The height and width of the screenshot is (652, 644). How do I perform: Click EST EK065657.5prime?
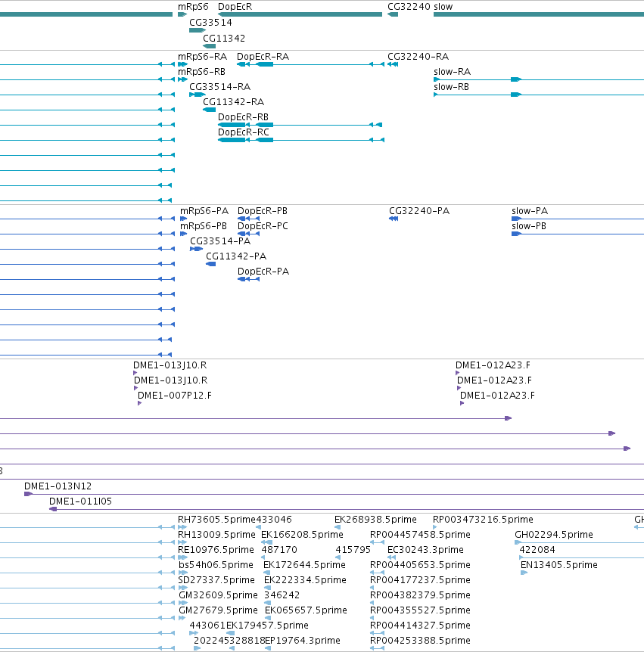306,610
